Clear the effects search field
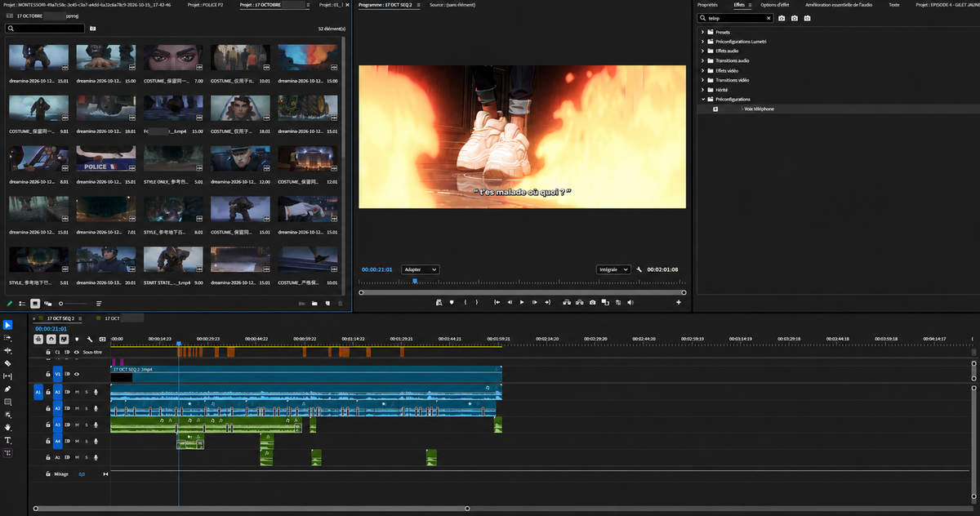 tap(768, 18)
